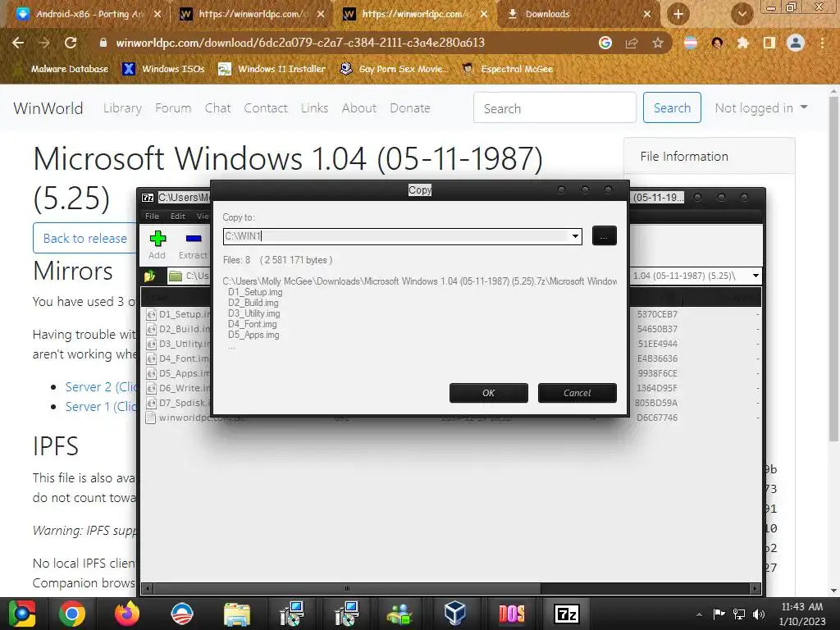
Task: Click the browse (...) button
Action: [605, 236]
